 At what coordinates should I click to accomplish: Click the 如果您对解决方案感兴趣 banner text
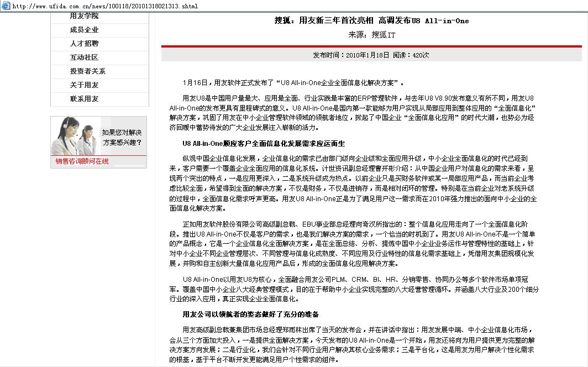point(122,137)
